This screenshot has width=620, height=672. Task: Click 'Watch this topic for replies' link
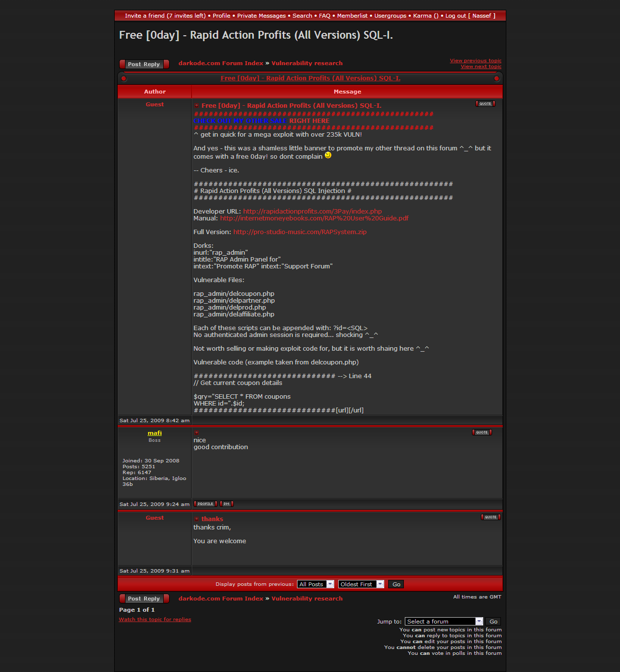point(155,620)
